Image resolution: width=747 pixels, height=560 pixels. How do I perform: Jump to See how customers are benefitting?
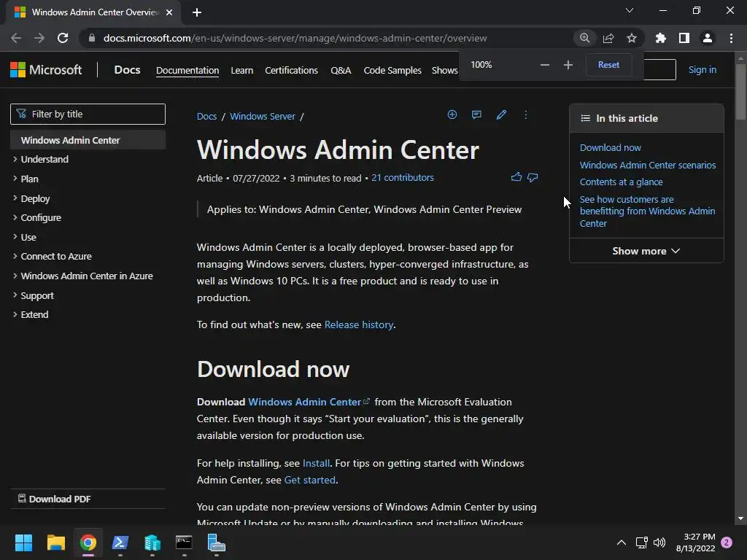(x=647, y=211)
